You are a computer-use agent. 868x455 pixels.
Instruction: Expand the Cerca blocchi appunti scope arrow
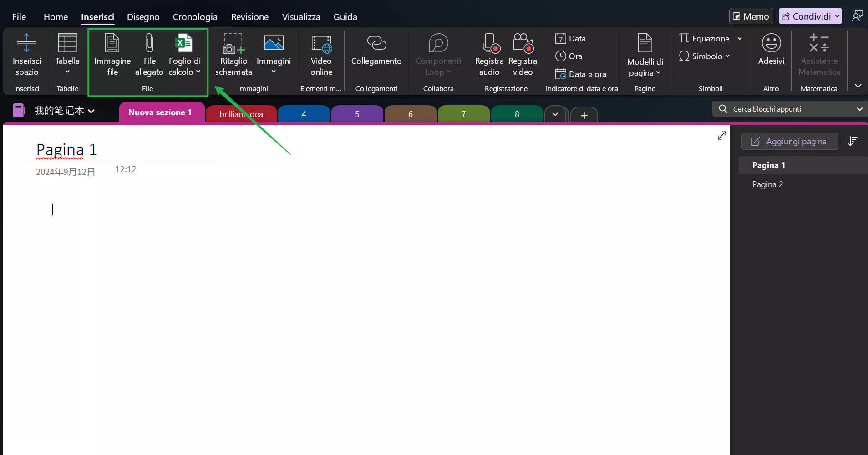[859, 109]
